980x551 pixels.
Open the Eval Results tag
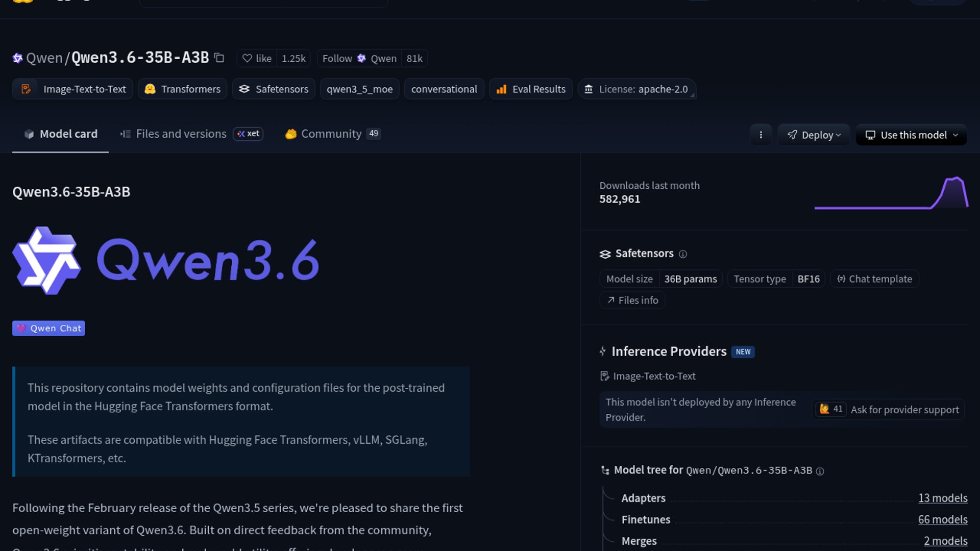pos(531,89)
